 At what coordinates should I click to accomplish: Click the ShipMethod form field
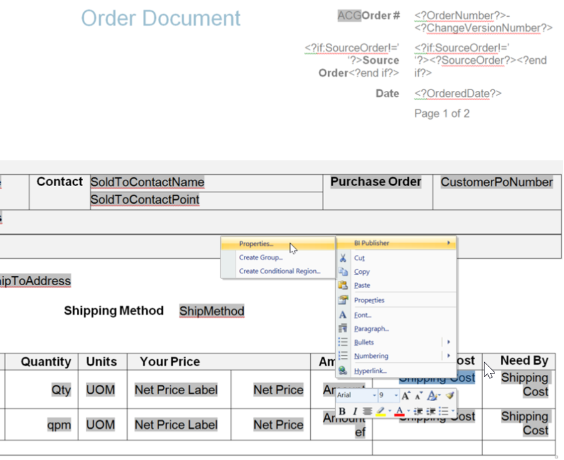coord(212,311)
